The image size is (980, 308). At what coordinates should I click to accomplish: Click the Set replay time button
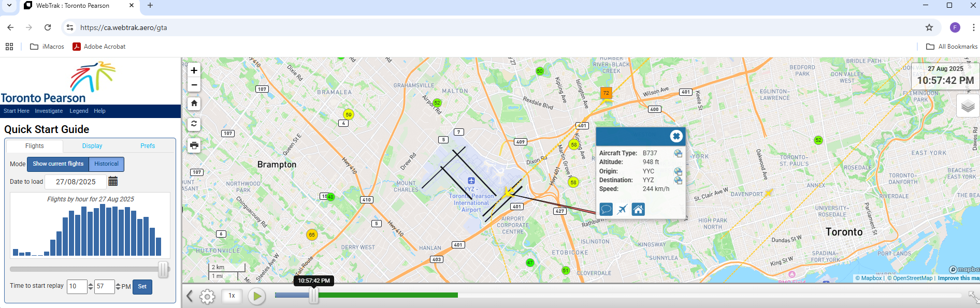coord(142,287)
